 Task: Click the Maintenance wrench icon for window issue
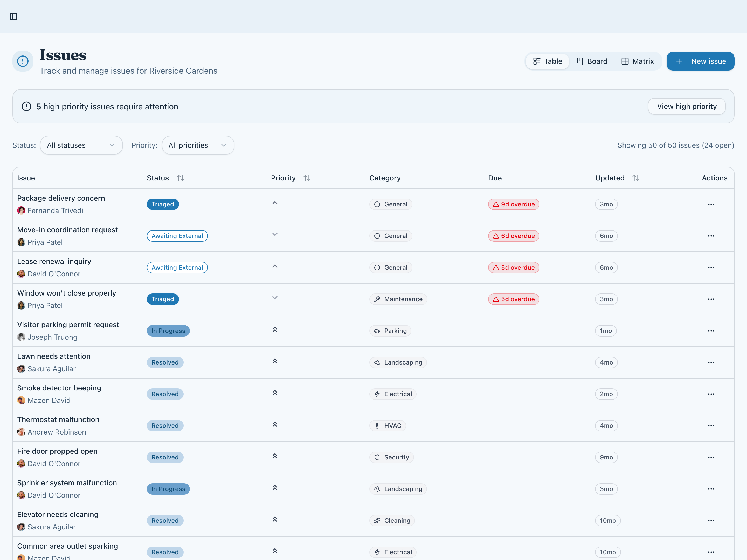pos(377,299)
